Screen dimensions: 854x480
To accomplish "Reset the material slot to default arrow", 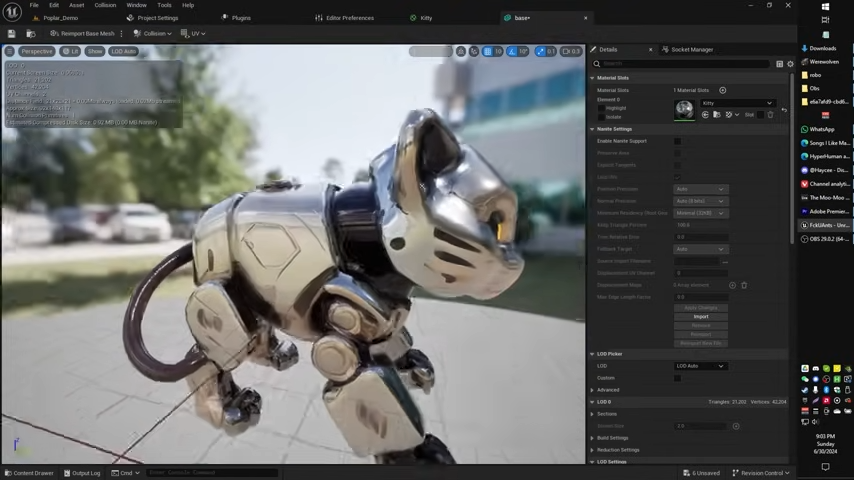I will pyautogui.click(x=784, y=109).
